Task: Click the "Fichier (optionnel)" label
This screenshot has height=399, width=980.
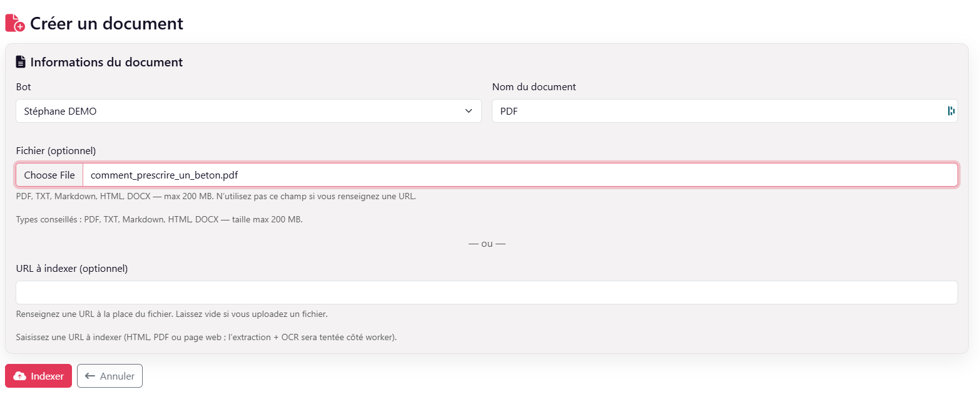Action: pos(56,150)
